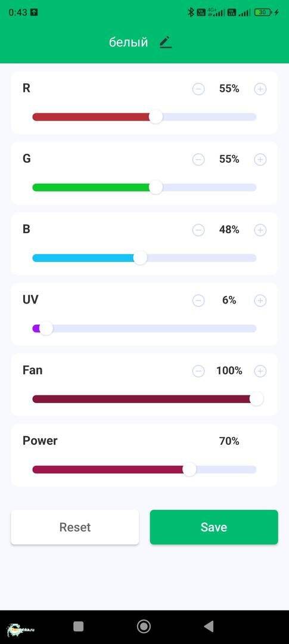Click the Reset button

coord(74,527)
